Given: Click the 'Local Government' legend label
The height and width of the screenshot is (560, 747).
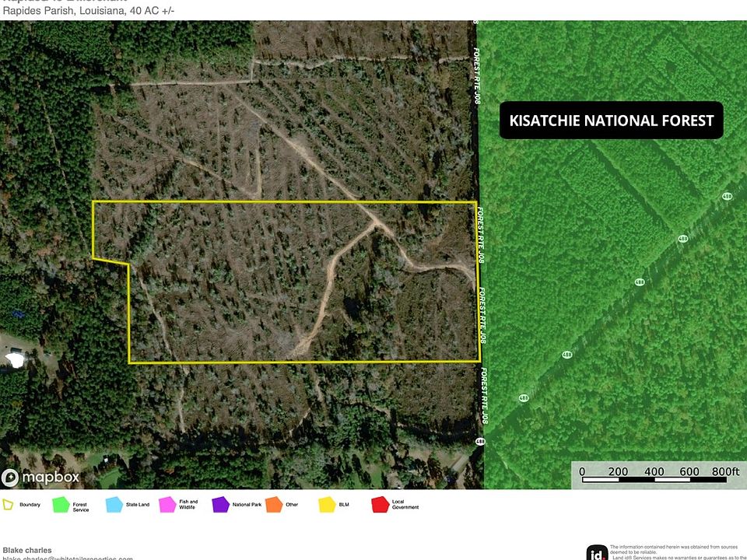Looking at the screenshot, I should click(x=405, y=505).
